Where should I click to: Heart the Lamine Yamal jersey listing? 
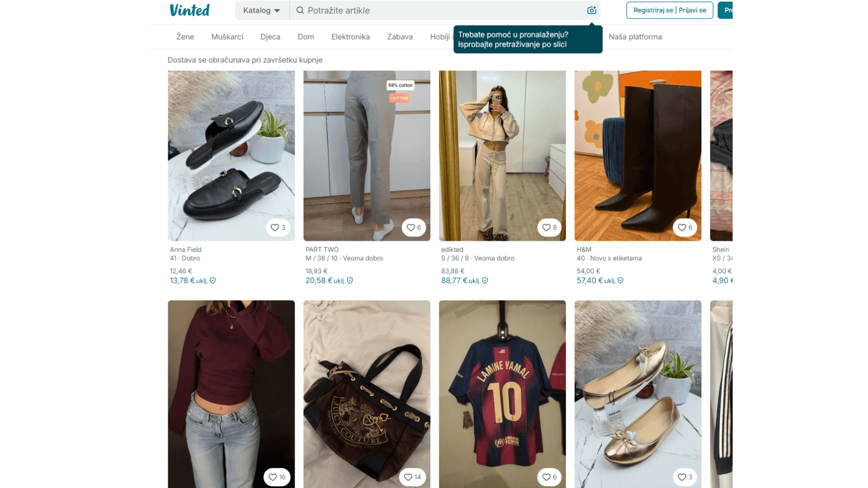pyautogui.click(x=549, y=477)
